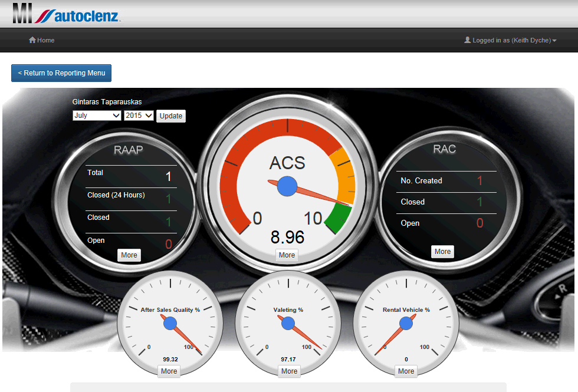Image resolution: width=578 pixels, height=392 pixels.
Task: Click the Rental Vehicle % gauge needle hub
Action: point(406,324)
